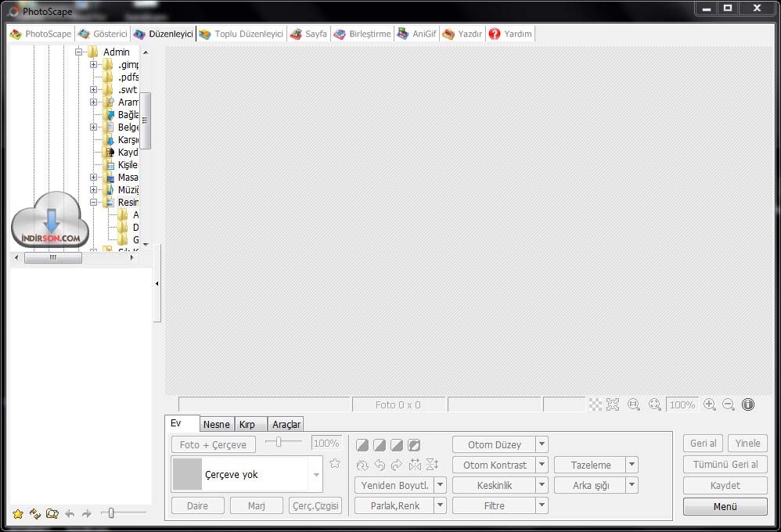
Task: Expand the .gimp folder node
Action: (x=93, y=65)
